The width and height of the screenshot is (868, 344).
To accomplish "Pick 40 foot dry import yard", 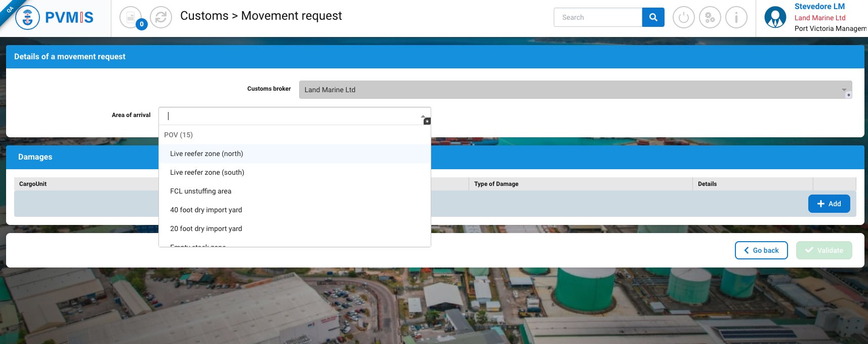I will (x=206, y=210).
